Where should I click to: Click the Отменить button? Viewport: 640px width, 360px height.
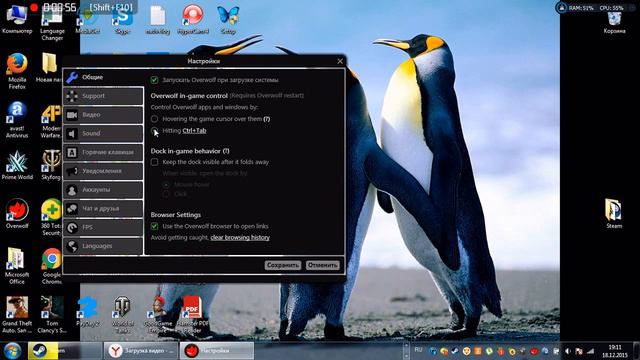coord(322,265)
